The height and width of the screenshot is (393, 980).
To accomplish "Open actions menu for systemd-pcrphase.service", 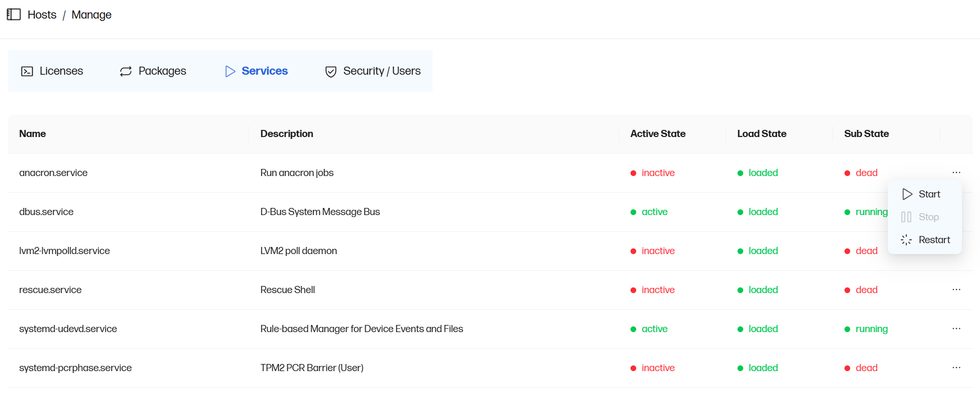I will point(956,367).
